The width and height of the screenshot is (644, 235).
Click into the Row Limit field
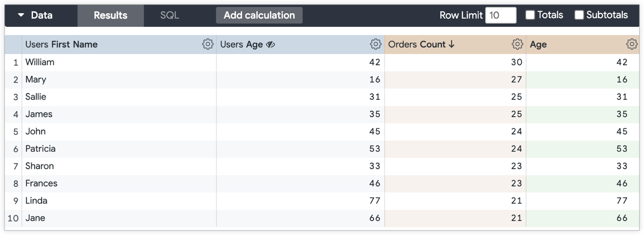[x=500, y=15]
